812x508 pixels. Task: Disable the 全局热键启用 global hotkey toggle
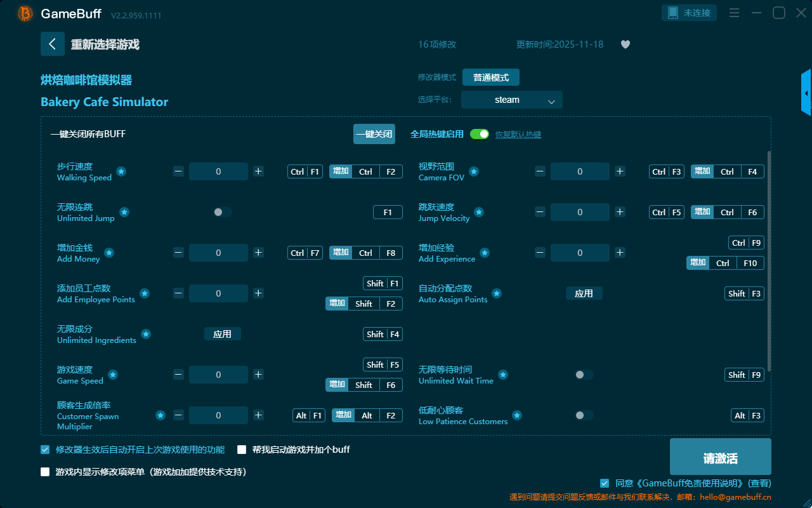coord(480,134)
